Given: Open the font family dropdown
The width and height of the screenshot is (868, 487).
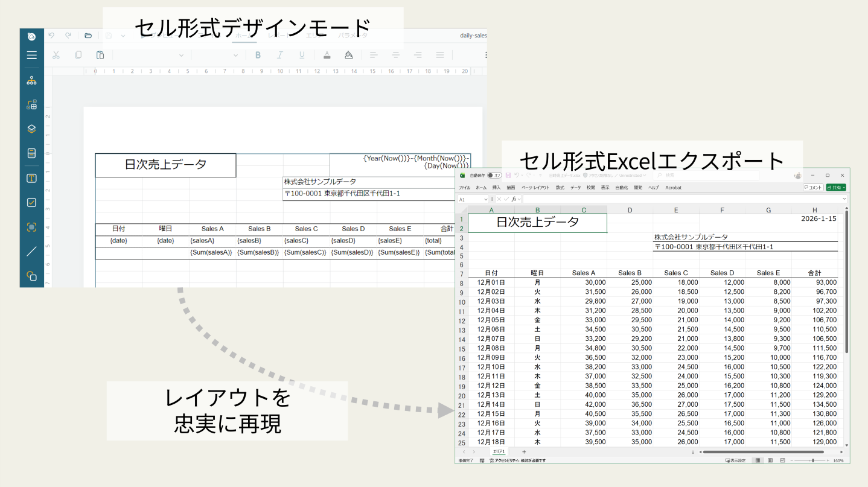Looking at the screenshot, I should pos(151,55).
